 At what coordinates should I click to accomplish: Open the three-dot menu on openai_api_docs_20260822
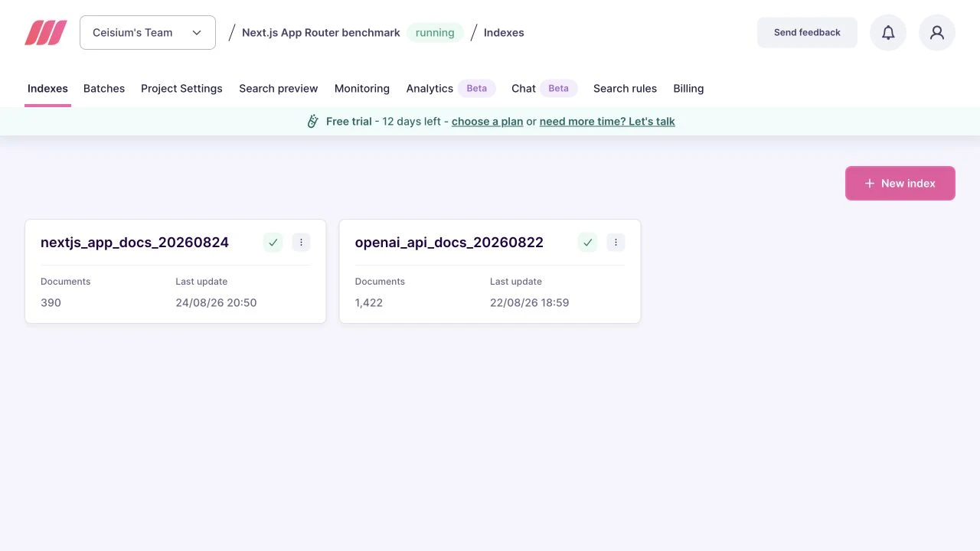coord(616,243)
